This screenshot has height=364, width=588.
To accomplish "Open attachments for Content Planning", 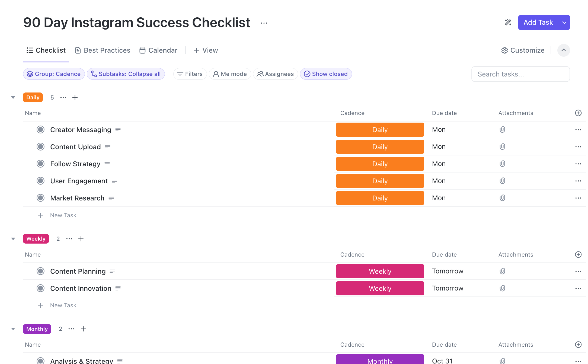I will pyautogui.click(x=502, y=271).
